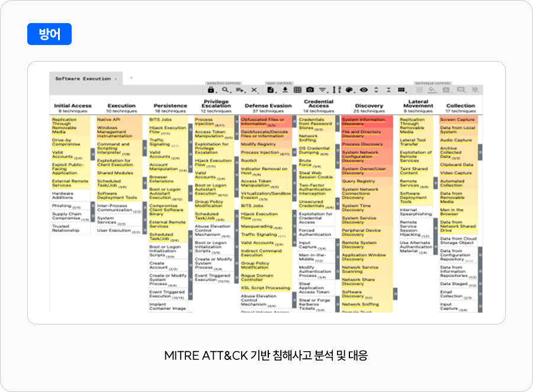Select the Query Registry technique
This screenshot has height=392, width=533.
(x=367, y=181)
